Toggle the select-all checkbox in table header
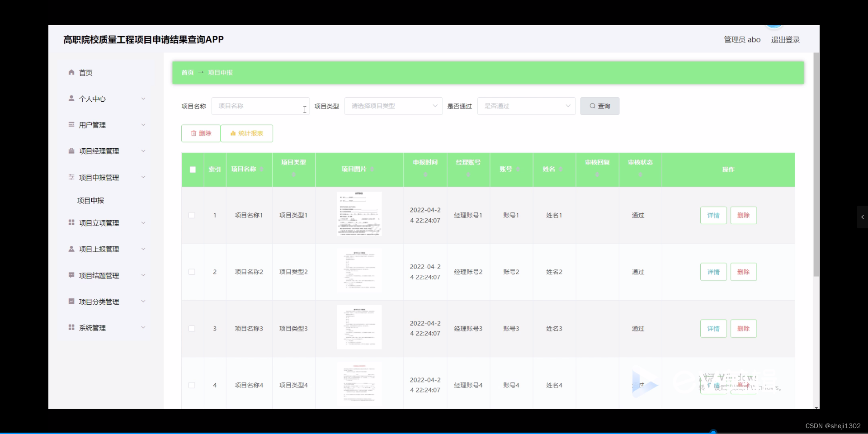868x434 pixels. tap(192, 170)
